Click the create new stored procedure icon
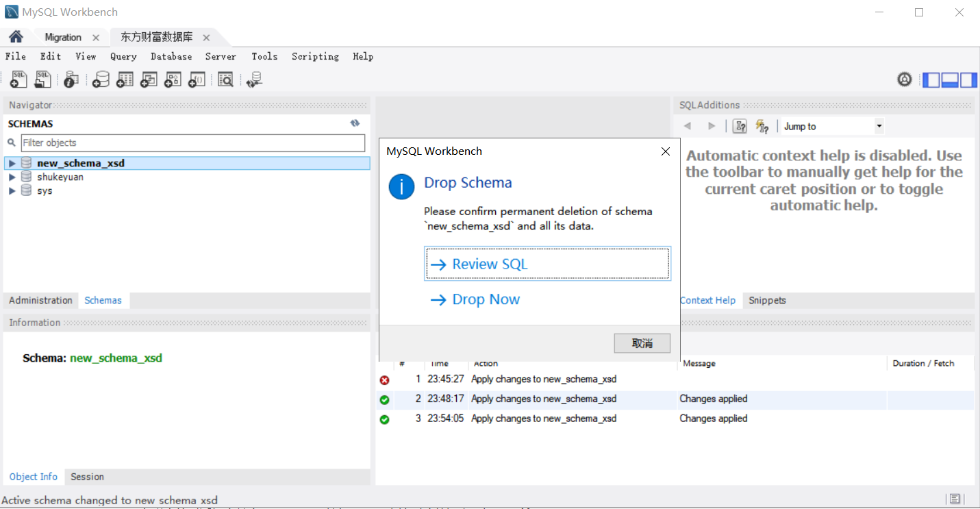Screen dimensions: 980x509 point(173,79)
